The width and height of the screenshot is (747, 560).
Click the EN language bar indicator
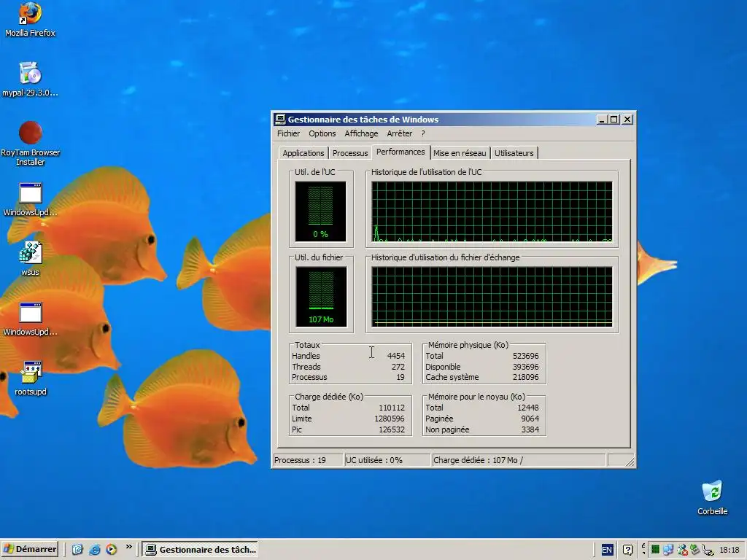(x=606, y=550)
